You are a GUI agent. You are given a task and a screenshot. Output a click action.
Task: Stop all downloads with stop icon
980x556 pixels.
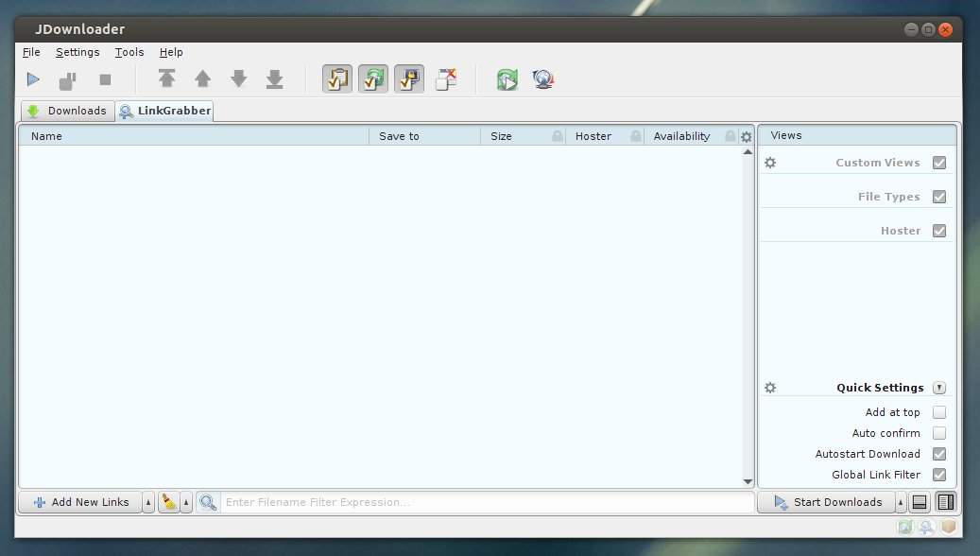105,79
